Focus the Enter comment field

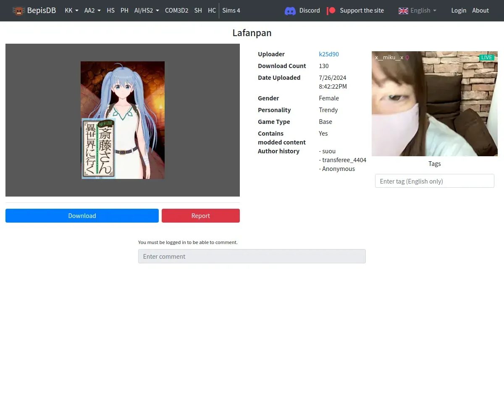pyautogui.click(x=252, y=256)
